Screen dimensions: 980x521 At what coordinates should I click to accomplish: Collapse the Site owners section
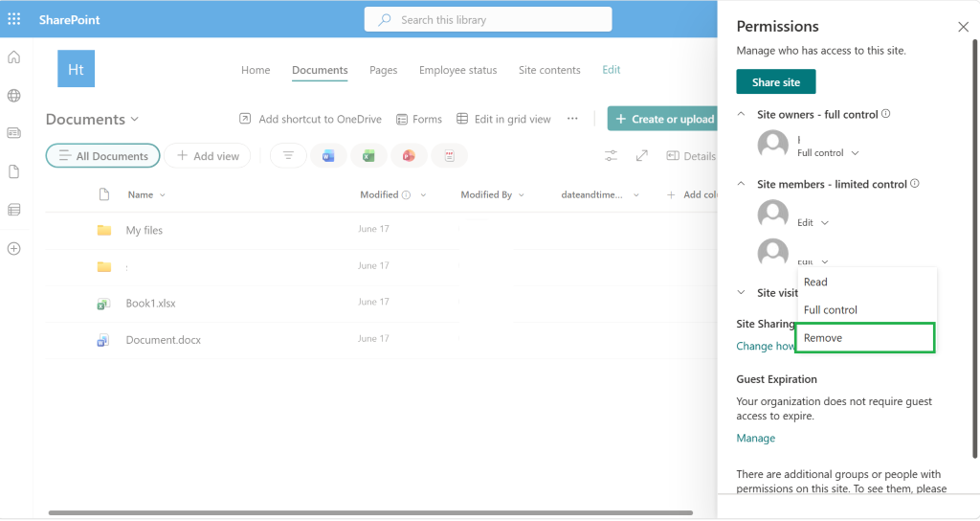[742, 114]
